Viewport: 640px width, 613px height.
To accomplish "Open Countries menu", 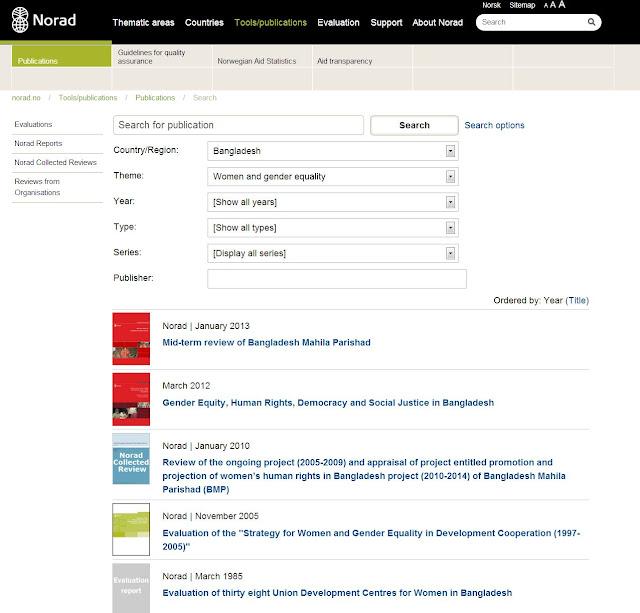I will (x=204, y=22).
